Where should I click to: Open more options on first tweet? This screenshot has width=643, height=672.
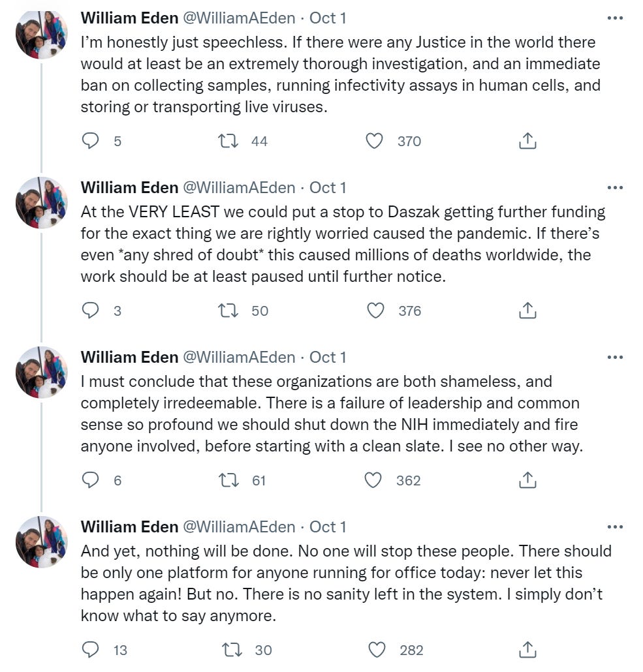[x=615, y=18]
